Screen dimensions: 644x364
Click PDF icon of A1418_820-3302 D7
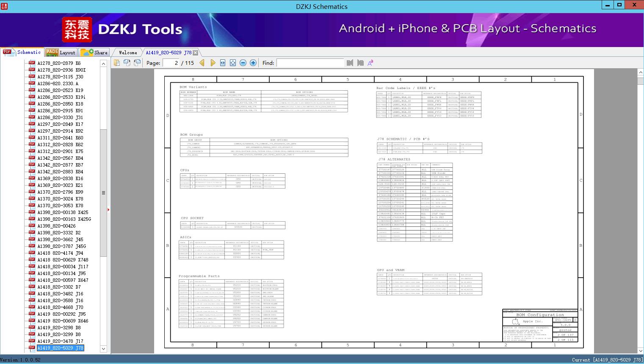click(x=32, y=287)
